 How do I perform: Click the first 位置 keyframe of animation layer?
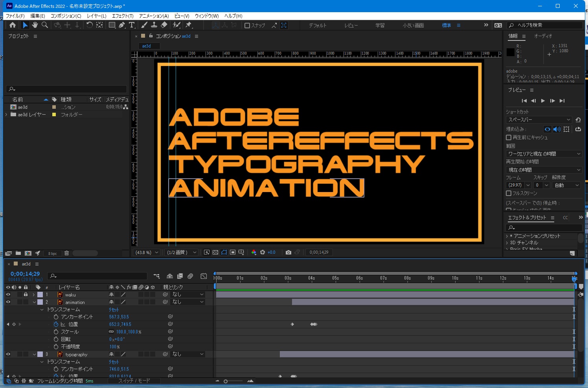pyautogui.click(x=292, y=324)
